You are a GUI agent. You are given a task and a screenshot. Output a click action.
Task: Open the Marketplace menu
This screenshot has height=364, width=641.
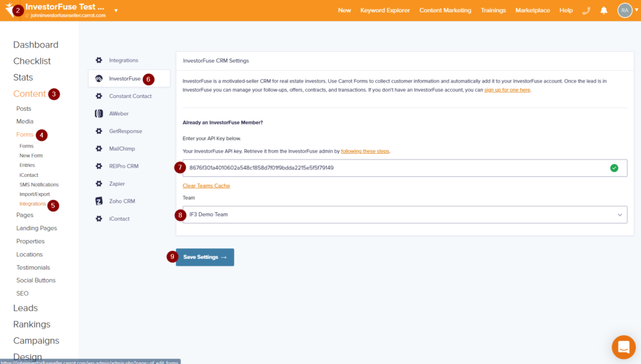(532, 10)
